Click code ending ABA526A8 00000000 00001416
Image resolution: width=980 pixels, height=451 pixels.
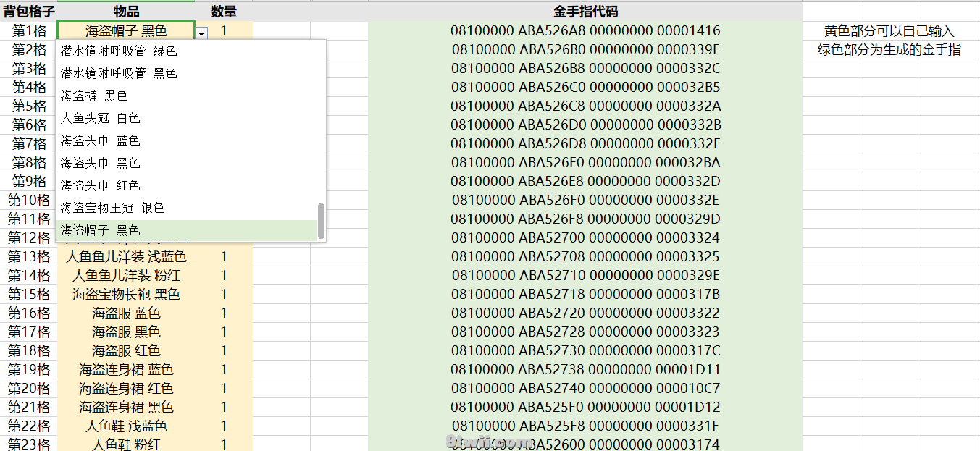tap(585, 30)
